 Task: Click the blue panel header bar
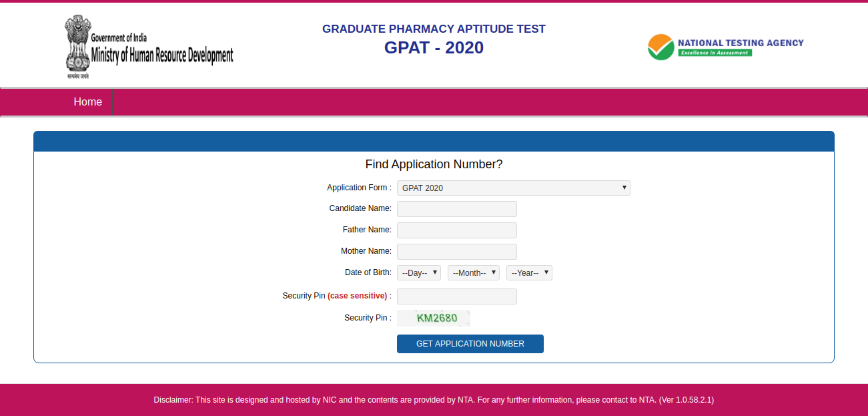[434, 141]
